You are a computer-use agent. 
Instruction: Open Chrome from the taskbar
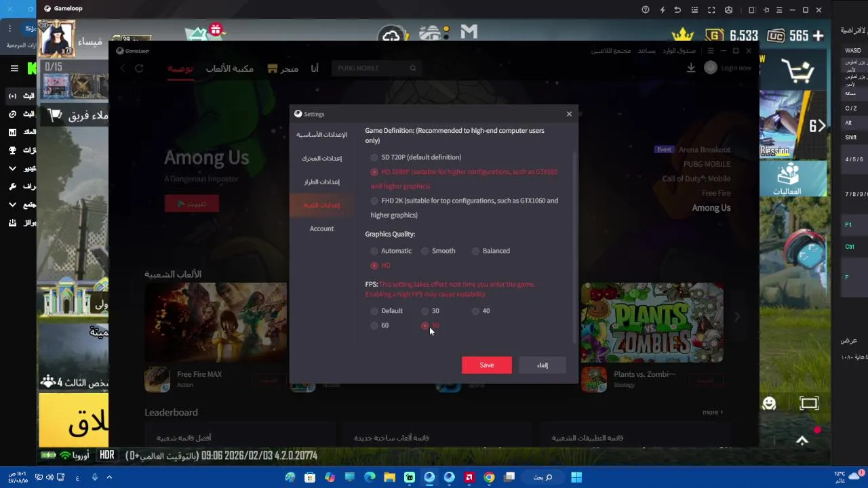click(489, 477)
